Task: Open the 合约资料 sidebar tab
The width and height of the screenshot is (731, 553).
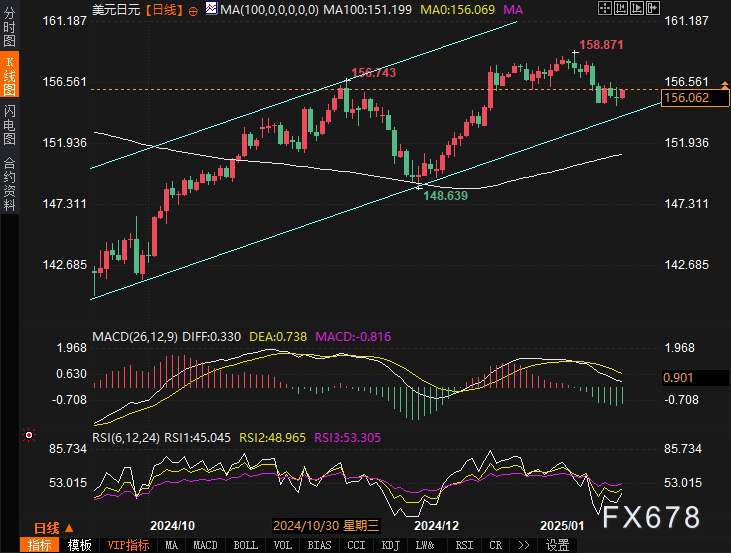Action: pos(9,183)
